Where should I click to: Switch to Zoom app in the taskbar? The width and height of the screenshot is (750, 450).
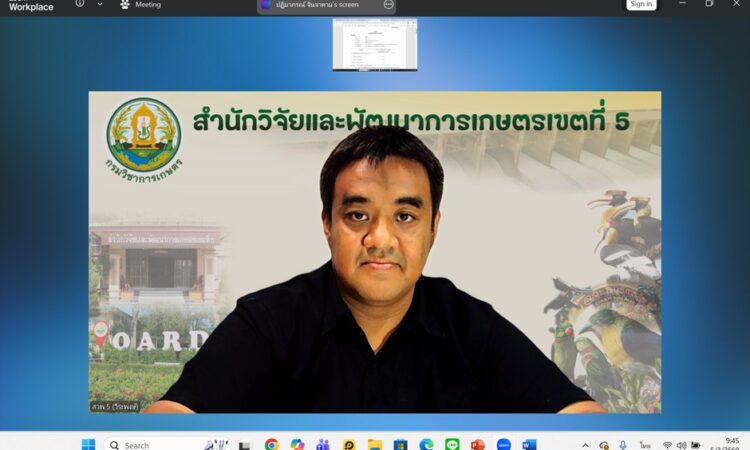[x=504, y=444]
